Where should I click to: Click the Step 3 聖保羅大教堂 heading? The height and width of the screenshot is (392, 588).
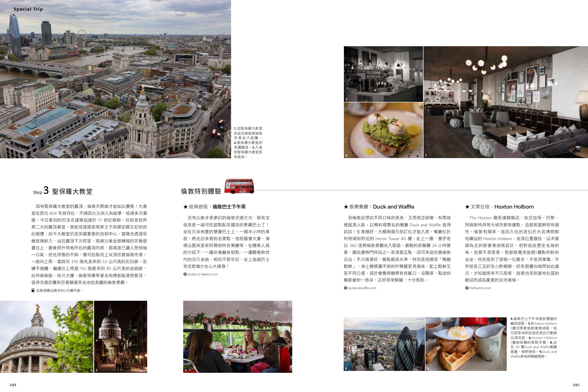point(63,191)
